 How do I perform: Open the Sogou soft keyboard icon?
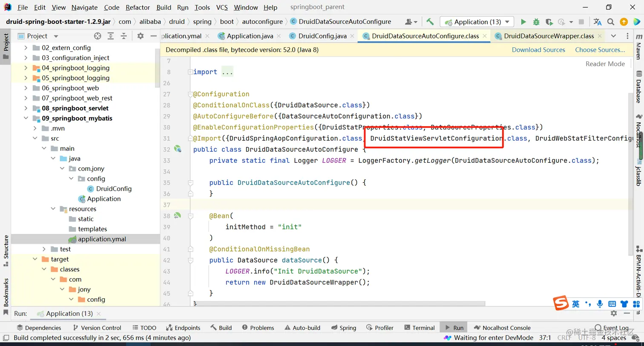(612, 304)
